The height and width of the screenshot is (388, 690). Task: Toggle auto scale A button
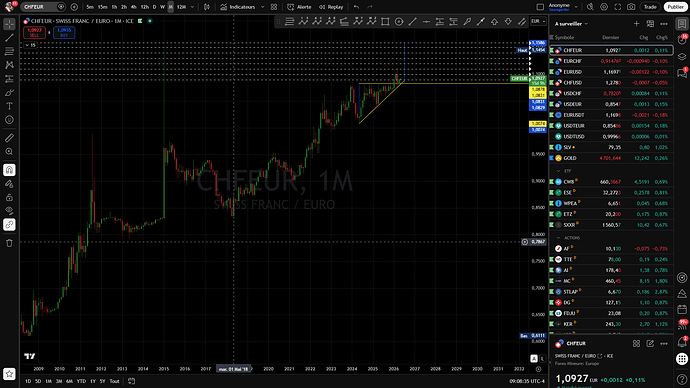[534, 359]
